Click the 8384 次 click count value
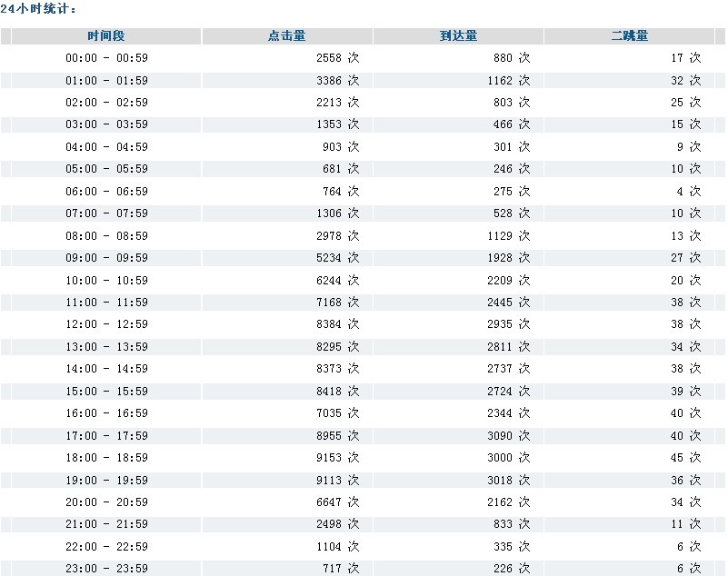 coord(337,324)
